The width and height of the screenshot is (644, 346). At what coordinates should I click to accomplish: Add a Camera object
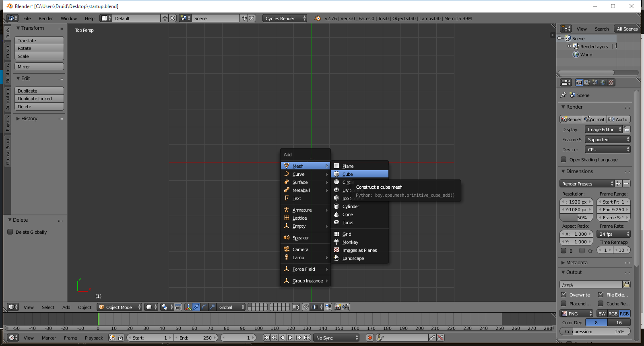tap(305, 249)
